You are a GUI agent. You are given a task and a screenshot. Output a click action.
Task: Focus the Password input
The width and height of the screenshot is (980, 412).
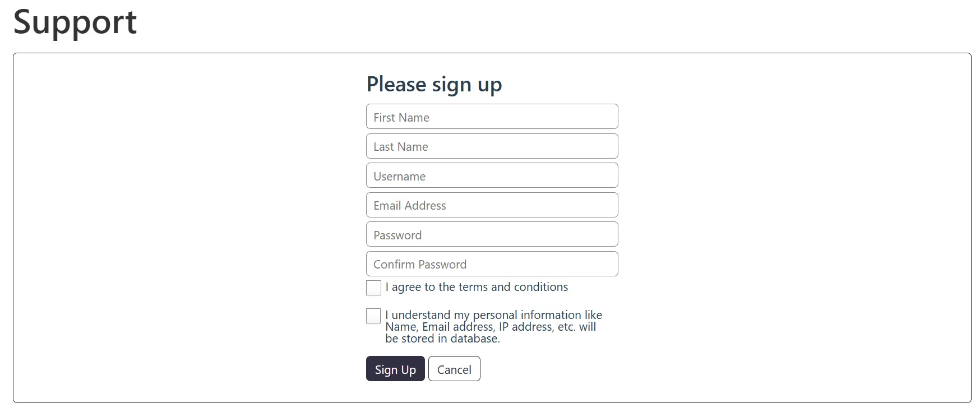[x=492, y=234]
